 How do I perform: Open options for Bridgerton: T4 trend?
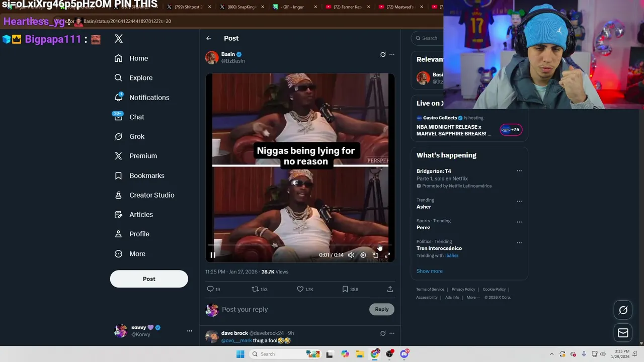point(519,171)
